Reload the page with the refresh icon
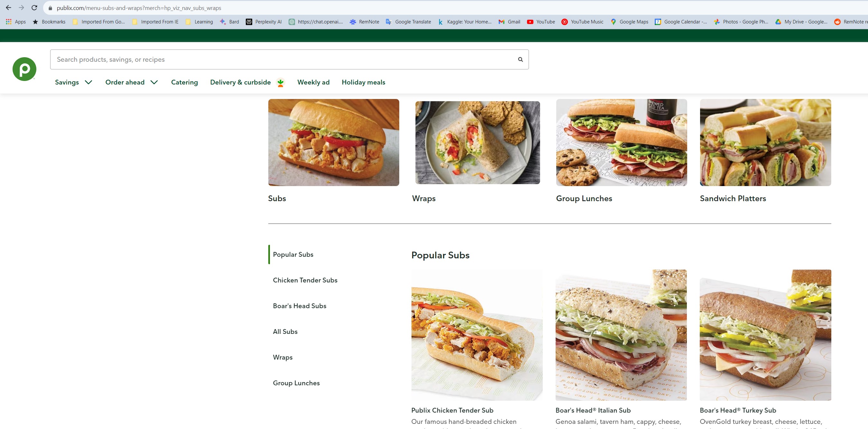This screenshot has height=429, width=868. [x=34, y=8]
